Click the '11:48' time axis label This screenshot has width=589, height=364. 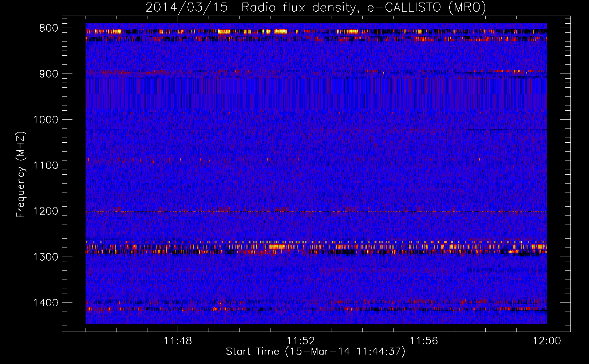pos(178,341)
